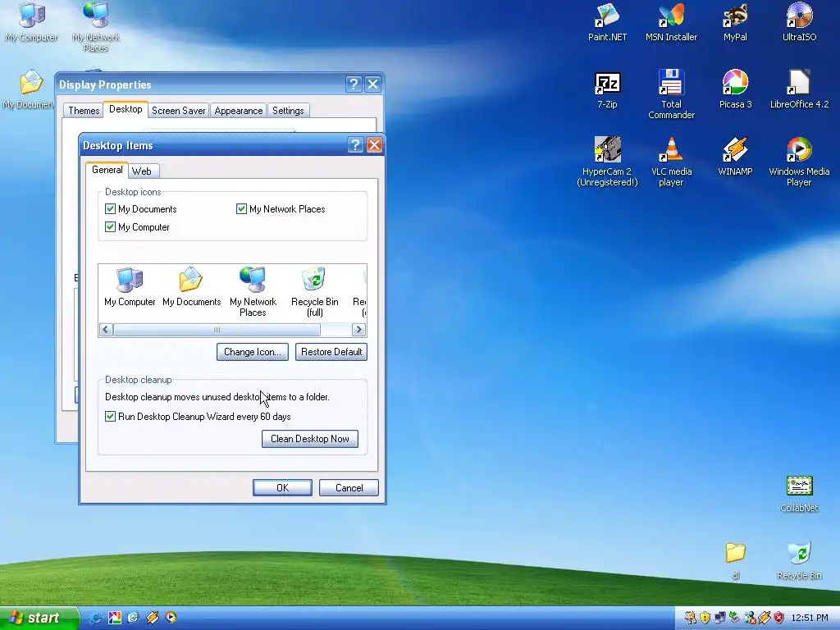Click red security alert shield in tray
The width and height of the screenshot is (840, 630).
pyautogui.click(x=779, y=618)
